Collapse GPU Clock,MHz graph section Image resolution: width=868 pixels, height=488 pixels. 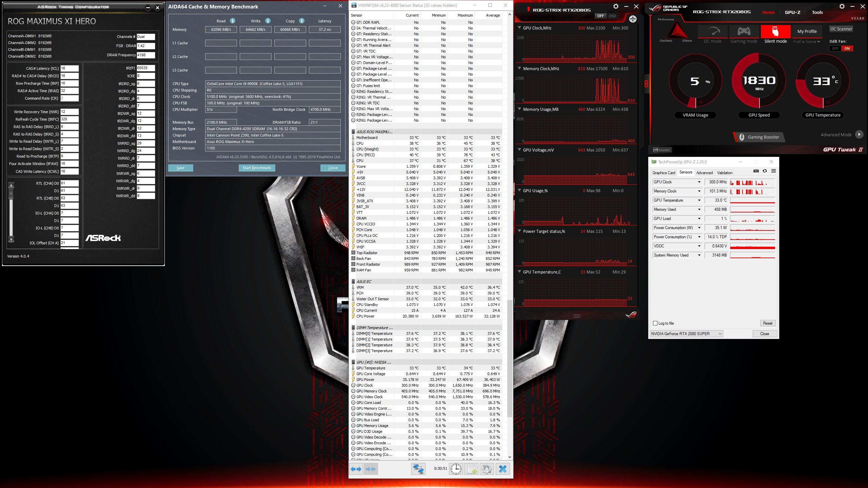click(519, 28)
